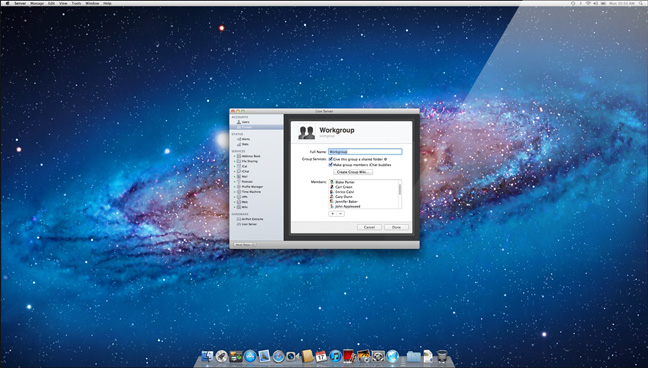
Task: Click Cancel in the group dialog
Action: point(369,227)
